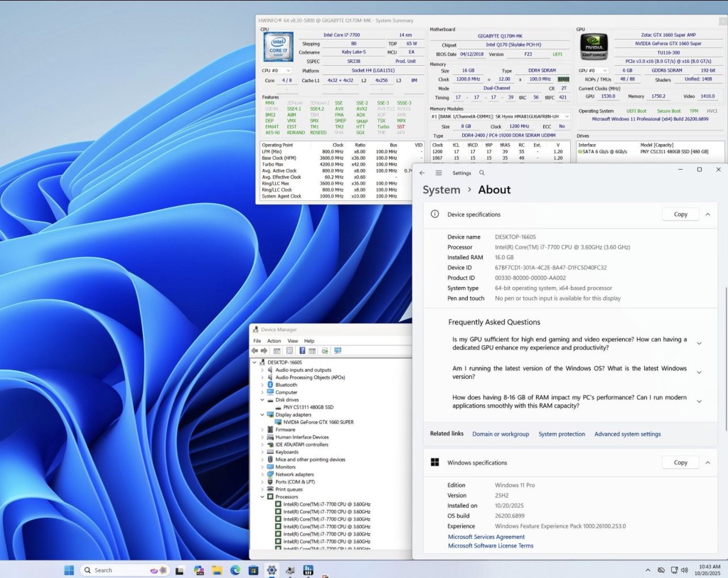Open the Advanced system settings link
The height and width of the screenshot is (578, 728).
(x=627, y=434)
